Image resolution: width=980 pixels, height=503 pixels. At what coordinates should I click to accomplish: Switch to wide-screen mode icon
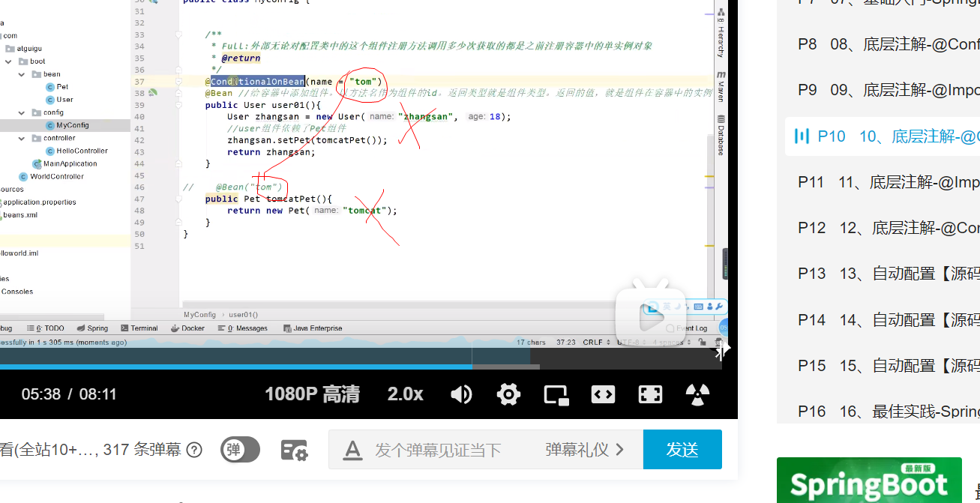click(x=603, y=394)
